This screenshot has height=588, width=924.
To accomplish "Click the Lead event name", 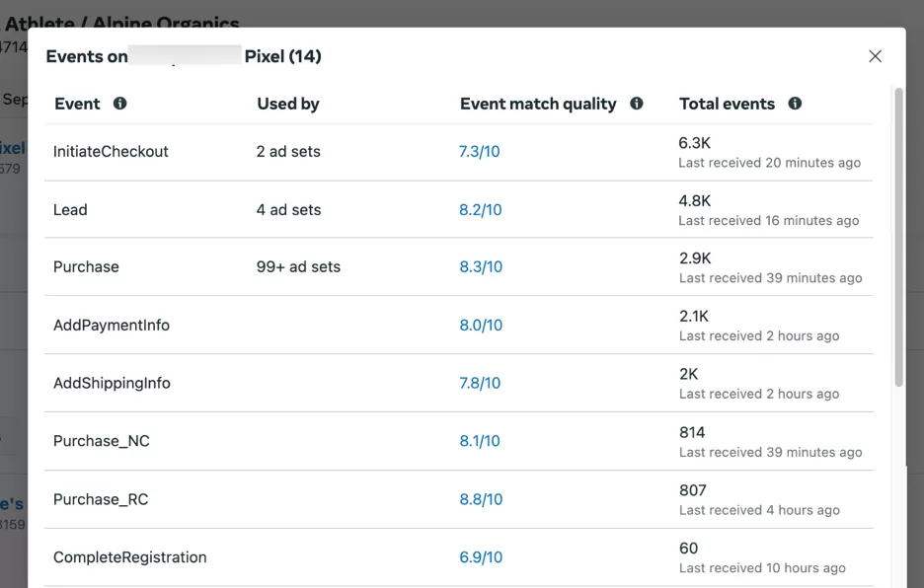I will coord(70,210).
